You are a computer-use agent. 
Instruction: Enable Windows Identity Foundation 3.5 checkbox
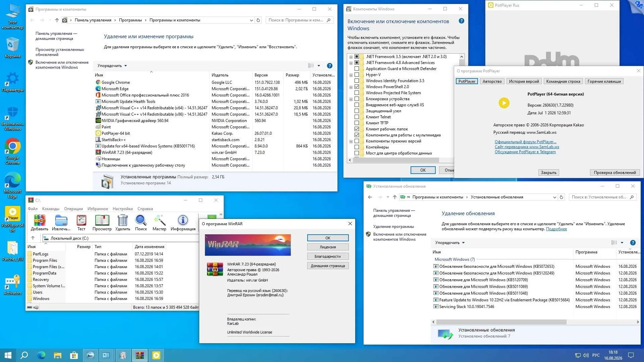[x=357, y=81]
